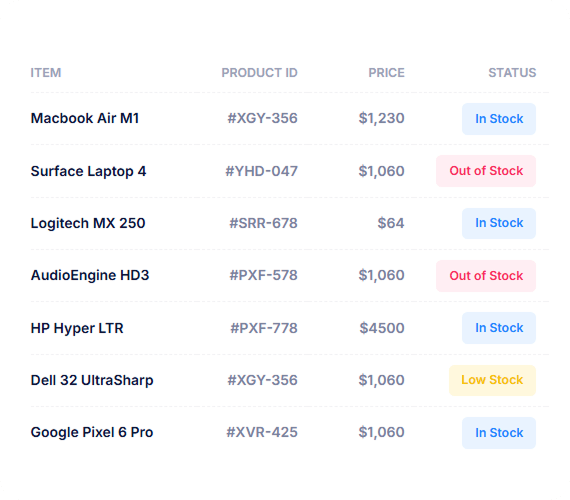Click product ID #XVR-425
The width and height of the screenshot is (570, 500).
(x=262, y=432)
